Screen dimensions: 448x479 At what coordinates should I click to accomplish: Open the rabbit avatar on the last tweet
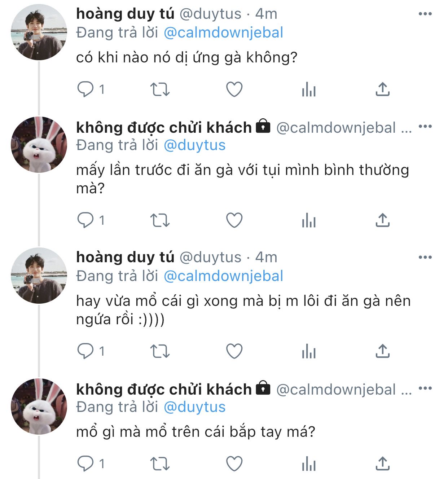tap(39, 406)
